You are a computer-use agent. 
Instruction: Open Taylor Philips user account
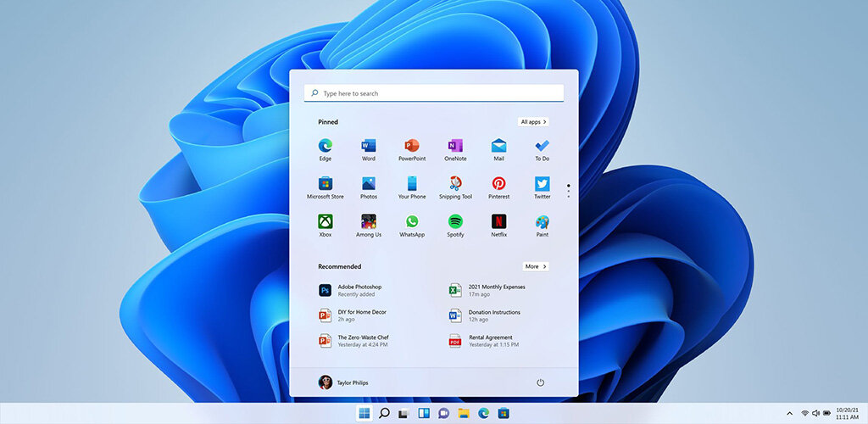[343, 382]
